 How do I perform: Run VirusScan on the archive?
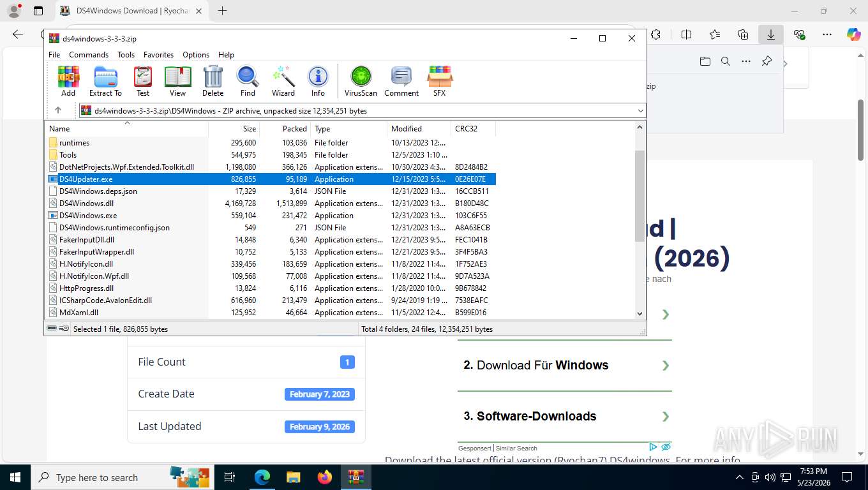pos(361,81)
